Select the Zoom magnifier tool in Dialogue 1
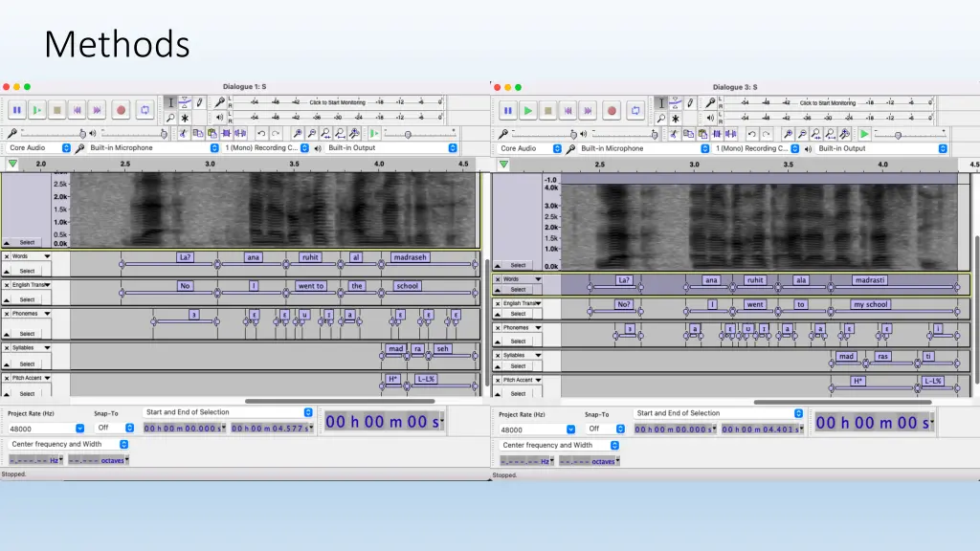 pos(170,118)
